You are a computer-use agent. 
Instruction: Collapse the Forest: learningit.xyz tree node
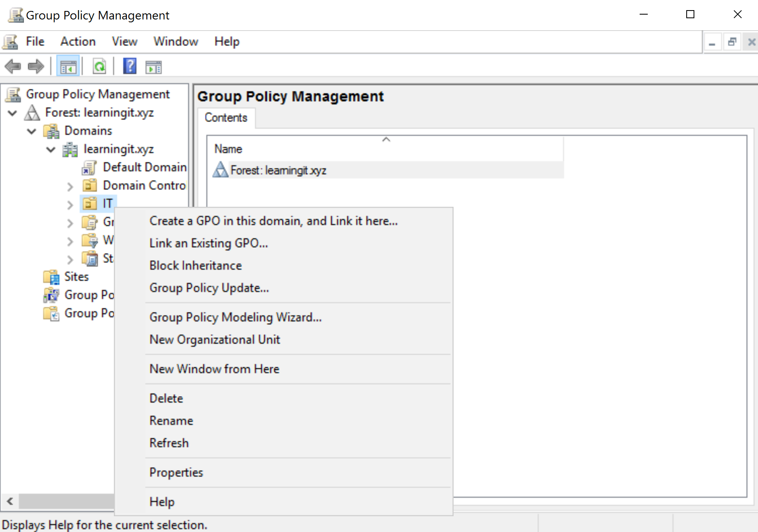click(x=13, y=113)
